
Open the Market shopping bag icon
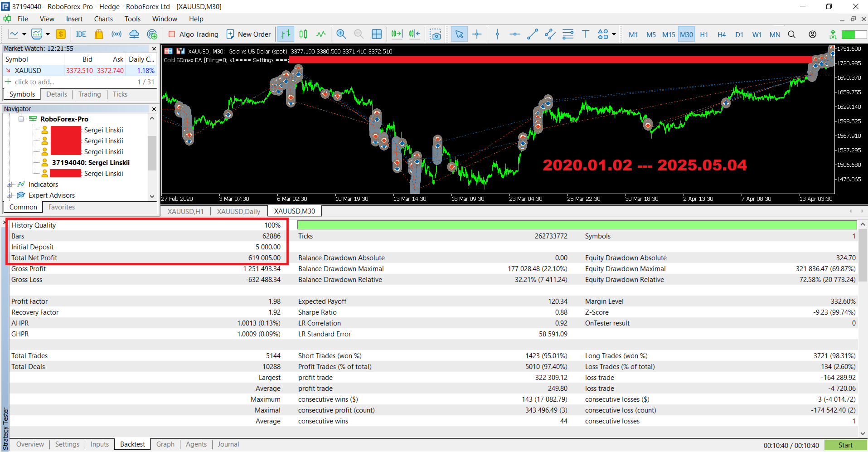[99, 34]
